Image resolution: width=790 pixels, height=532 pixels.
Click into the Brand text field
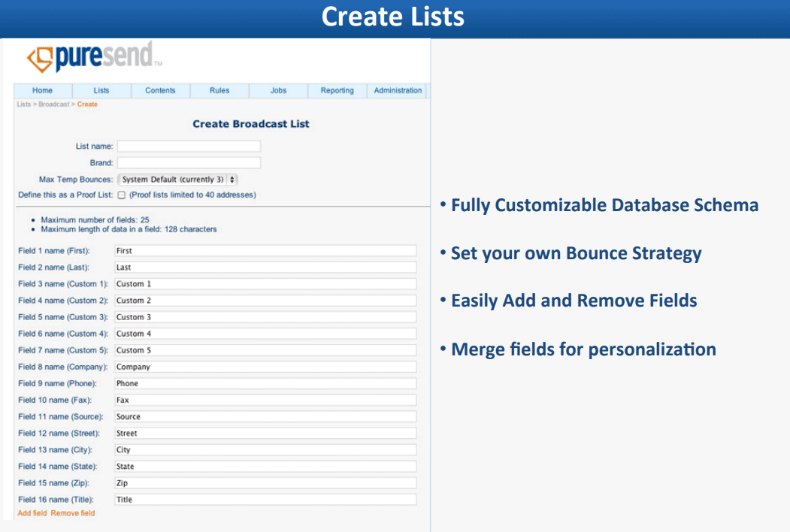(189, 163)
